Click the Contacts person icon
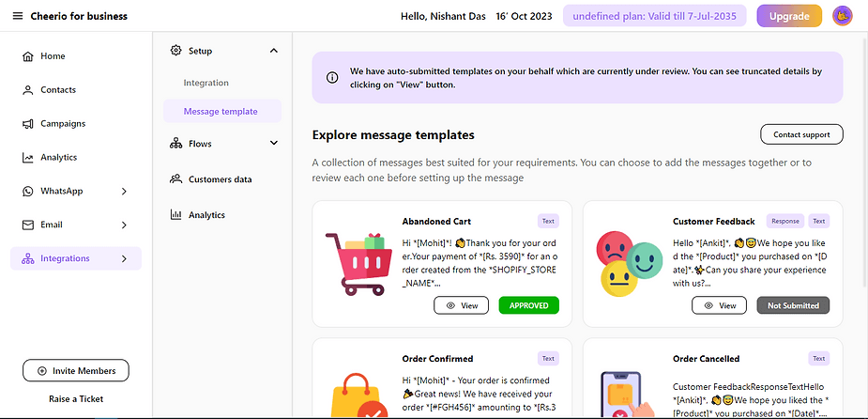 pyautogui.click(x=27, y=90)
